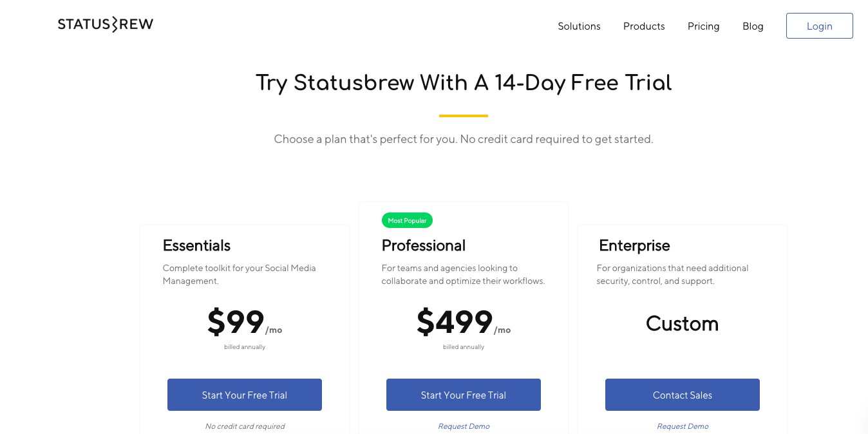Request a demo for the Enterprise plan

pos(682,426)
